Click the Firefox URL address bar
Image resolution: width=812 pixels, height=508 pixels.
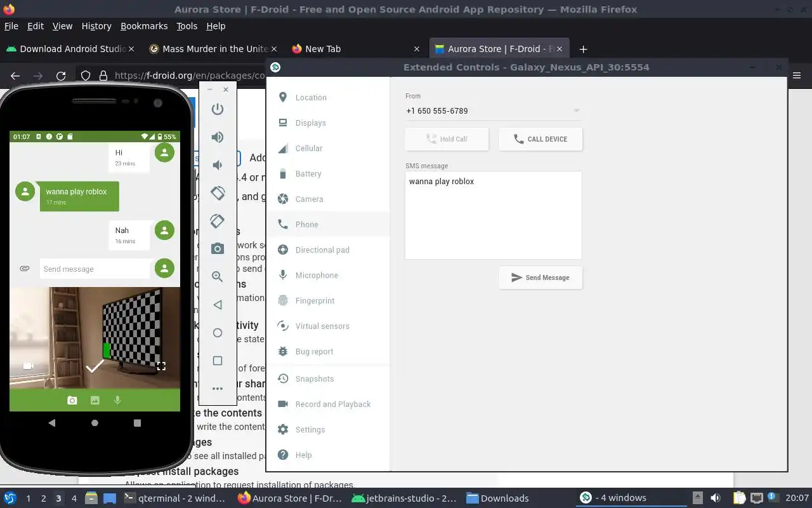click(189, 76)
